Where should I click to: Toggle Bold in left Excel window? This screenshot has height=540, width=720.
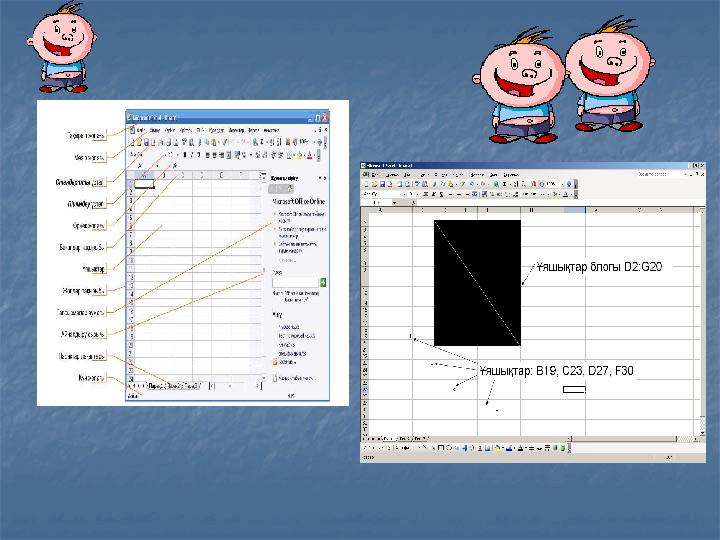185,155
